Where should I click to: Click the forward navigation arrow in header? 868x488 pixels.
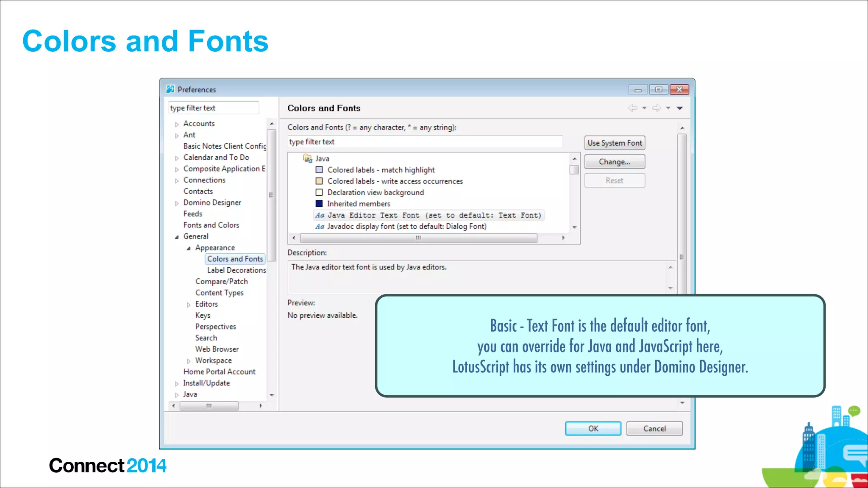point(656,108)
